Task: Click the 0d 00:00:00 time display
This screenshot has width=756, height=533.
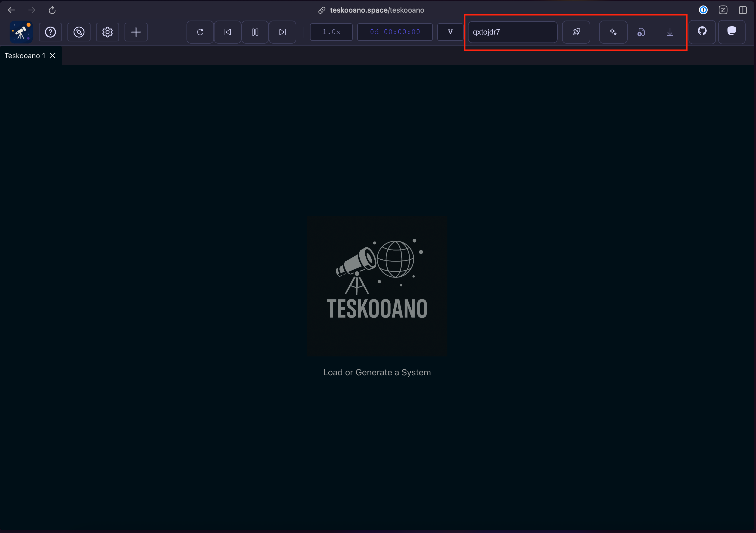Action: point(395,32)
